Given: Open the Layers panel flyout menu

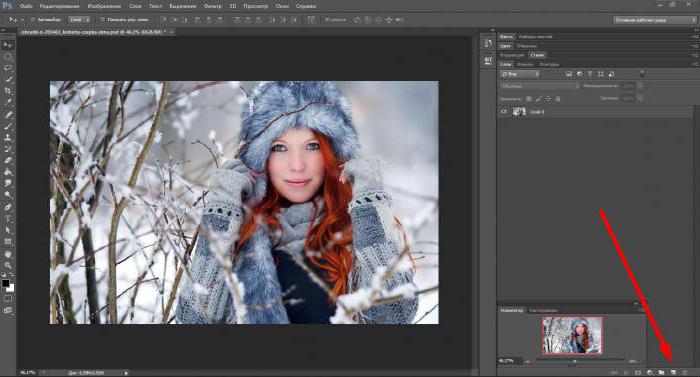Looking at the screenshot, I should [x=695, y=64].
